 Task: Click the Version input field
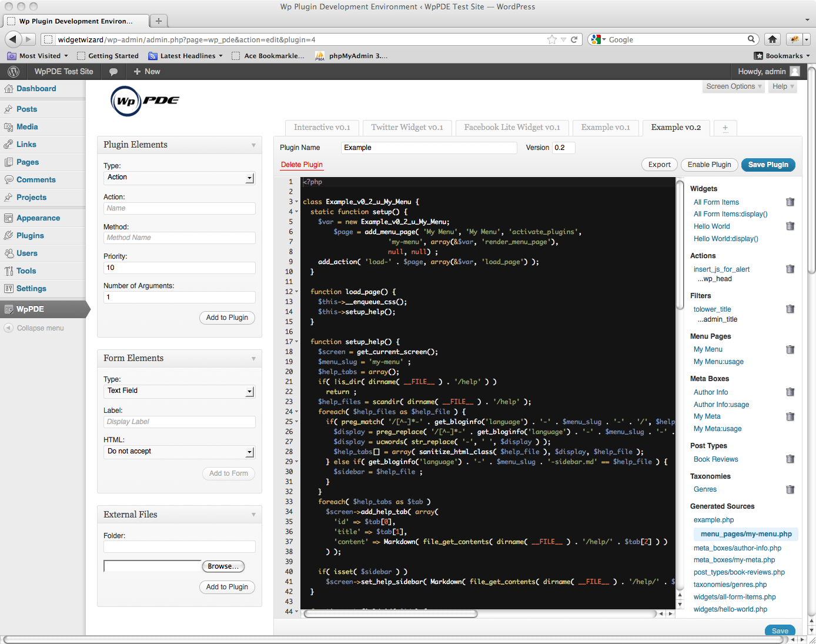tap(564, 148)
